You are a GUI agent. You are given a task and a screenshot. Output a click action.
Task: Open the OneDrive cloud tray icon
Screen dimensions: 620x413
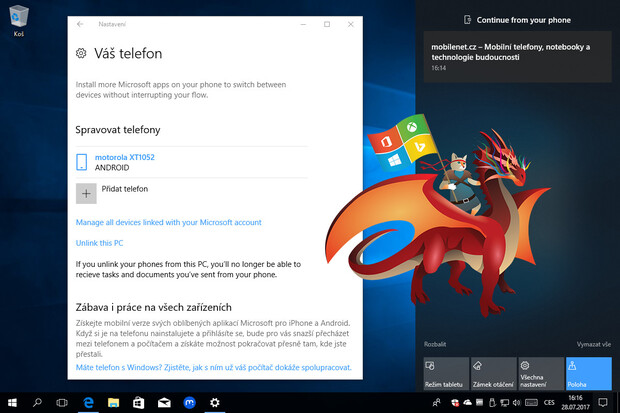click(x=467, y=403)
